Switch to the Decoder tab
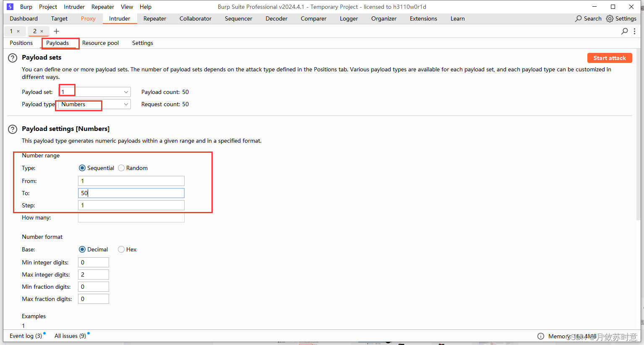This screenshot has width=644, height=345. (x=276, y=18)
